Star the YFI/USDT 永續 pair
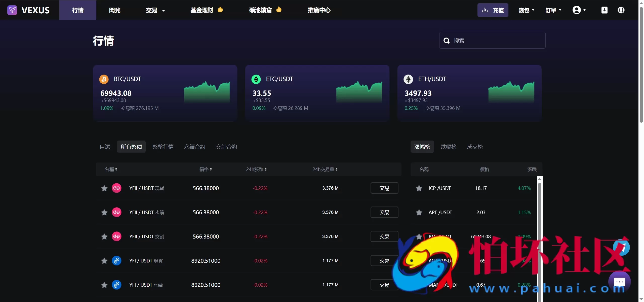 pos(104,285)
